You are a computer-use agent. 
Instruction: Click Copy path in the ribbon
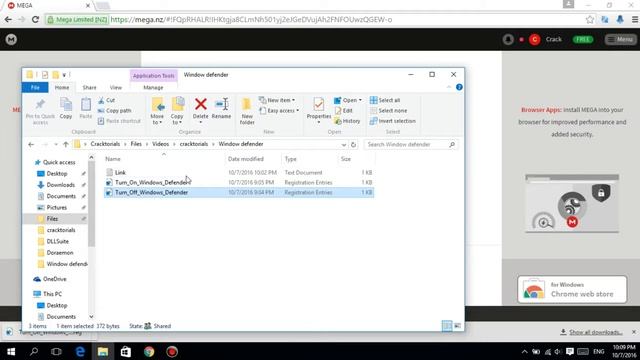pyautogui.click(x=115, y=111)
